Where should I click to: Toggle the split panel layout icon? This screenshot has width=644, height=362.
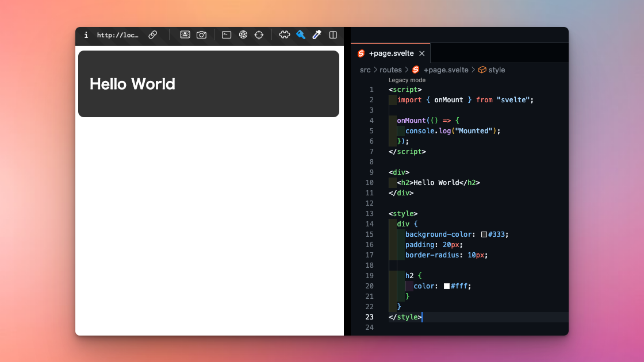[333, 35]
